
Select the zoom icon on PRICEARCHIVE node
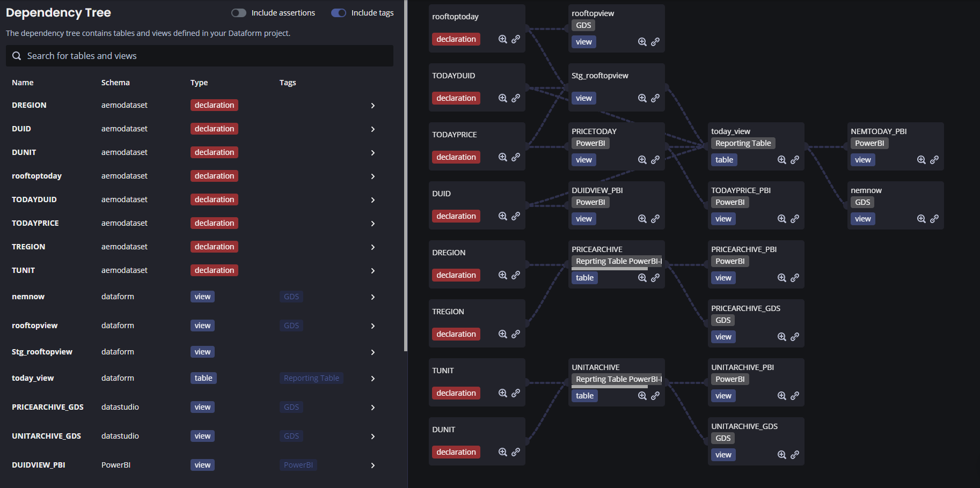(642, 277)
